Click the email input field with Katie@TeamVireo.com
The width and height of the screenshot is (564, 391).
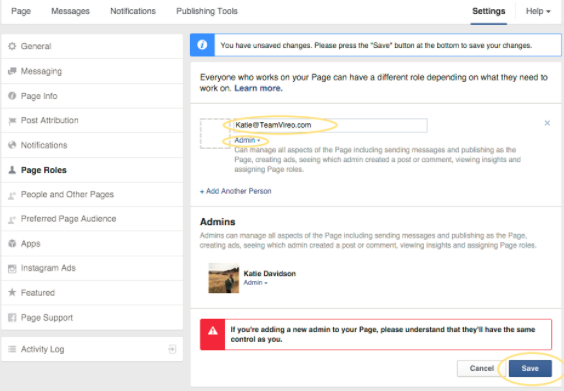[x=330, y=125]
